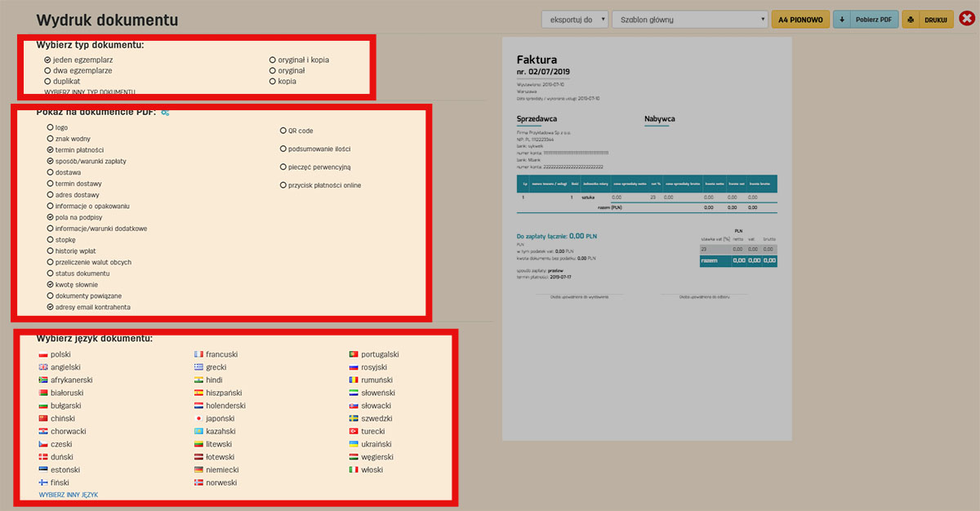Select the Polish flag next to 'polski'
This screenshot has height=511, width=980.
[42, 354]
